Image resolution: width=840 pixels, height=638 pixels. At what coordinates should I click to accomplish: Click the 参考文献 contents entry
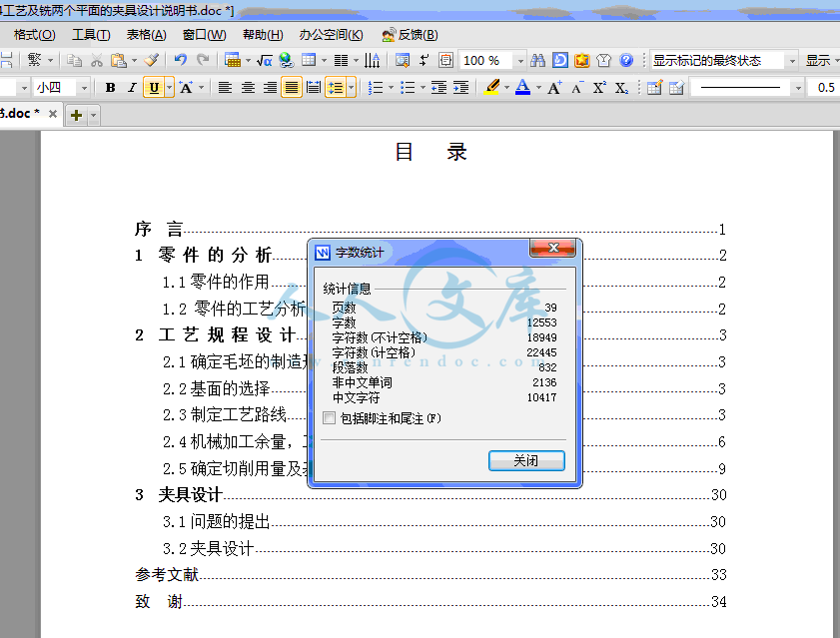point(430,574)
